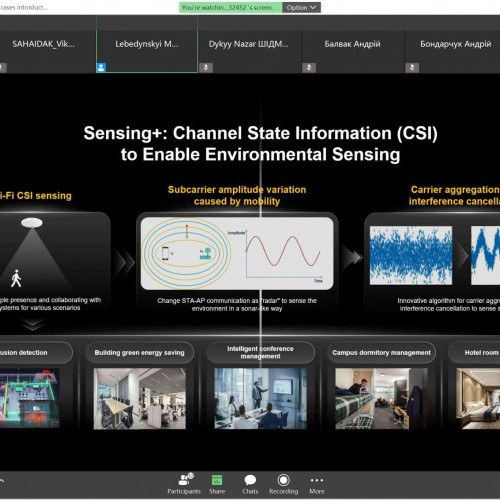Click the Intelligent conference management label
Viewport: 500px width, 500px height.
tap(260, 353)
